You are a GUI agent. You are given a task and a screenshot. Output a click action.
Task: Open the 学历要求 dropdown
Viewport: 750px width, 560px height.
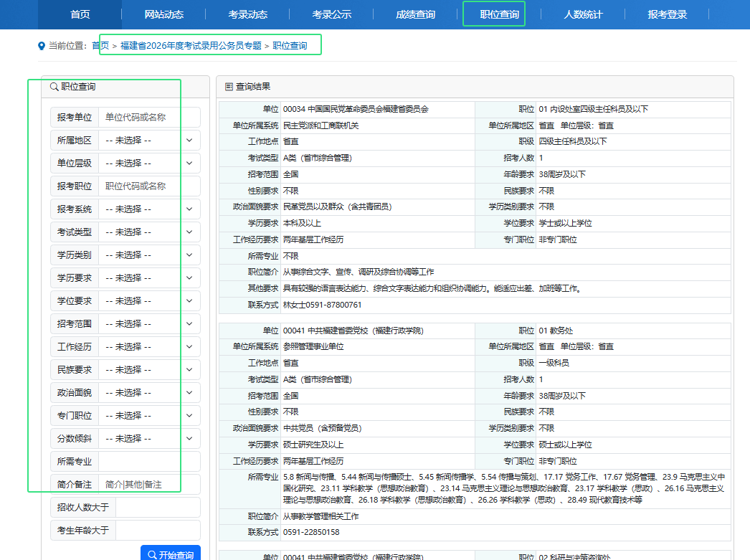point(148,278)
